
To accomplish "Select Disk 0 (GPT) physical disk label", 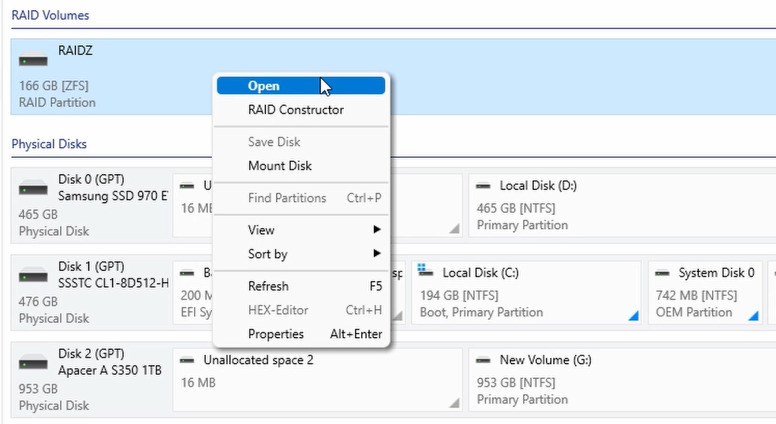I will tap(92, 179).
